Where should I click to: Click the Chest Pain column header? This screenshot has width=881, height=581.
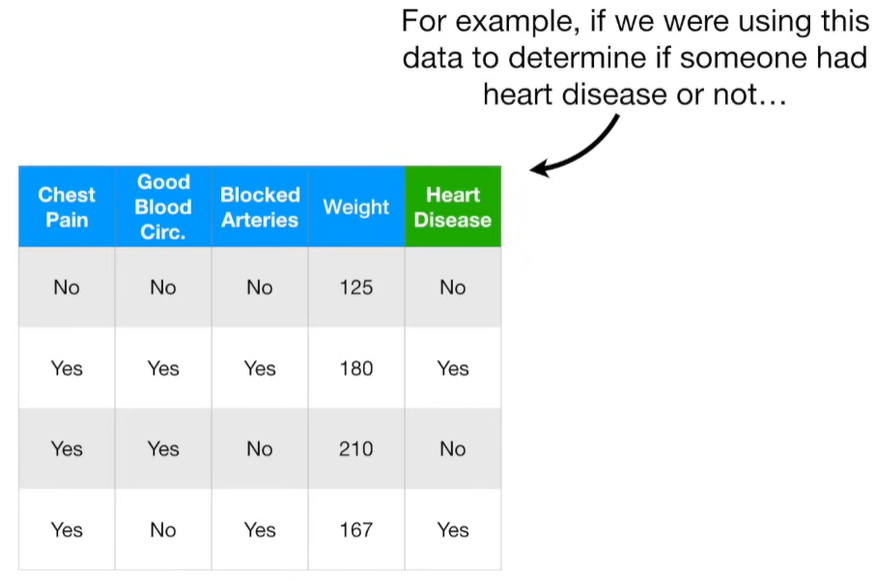[67, 207]
